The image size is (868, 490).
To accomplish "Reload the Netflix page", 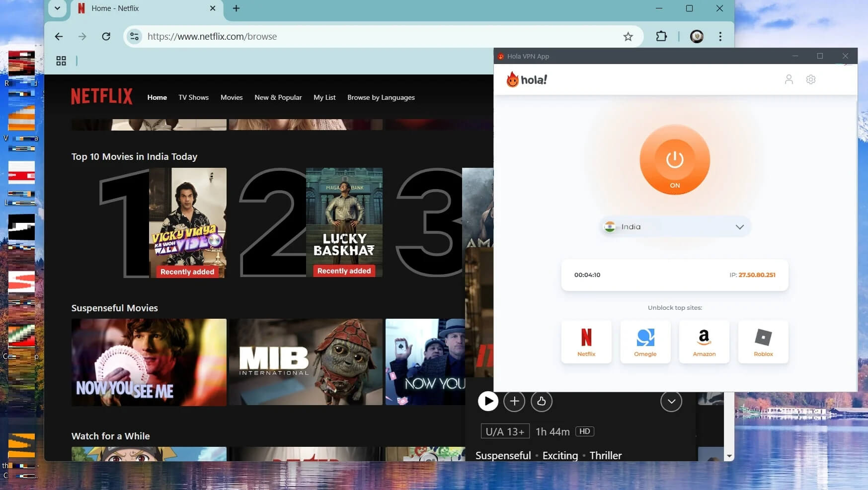I will coord(106,36).
